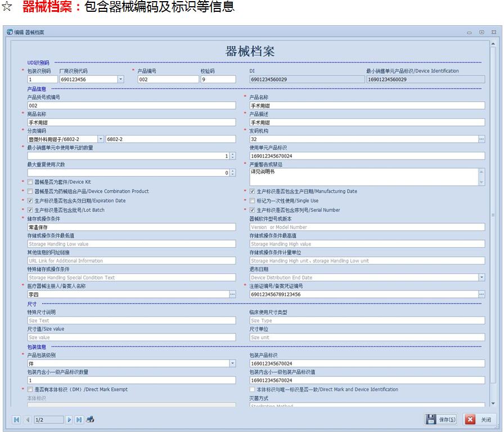Click the printer icon beside record navigation
The image size is (504, 434).
pyautogui.click(x=91, y=419)
